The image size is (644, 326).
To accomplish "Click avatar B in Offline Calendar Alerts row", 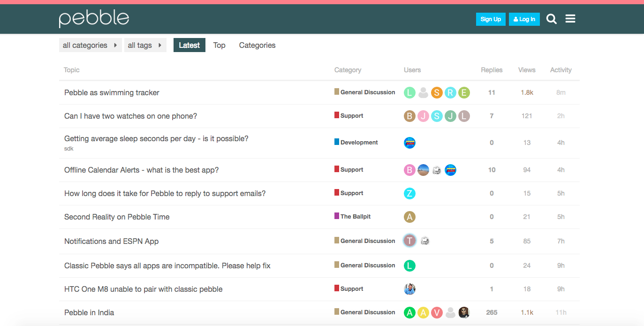I will (409, 170).
